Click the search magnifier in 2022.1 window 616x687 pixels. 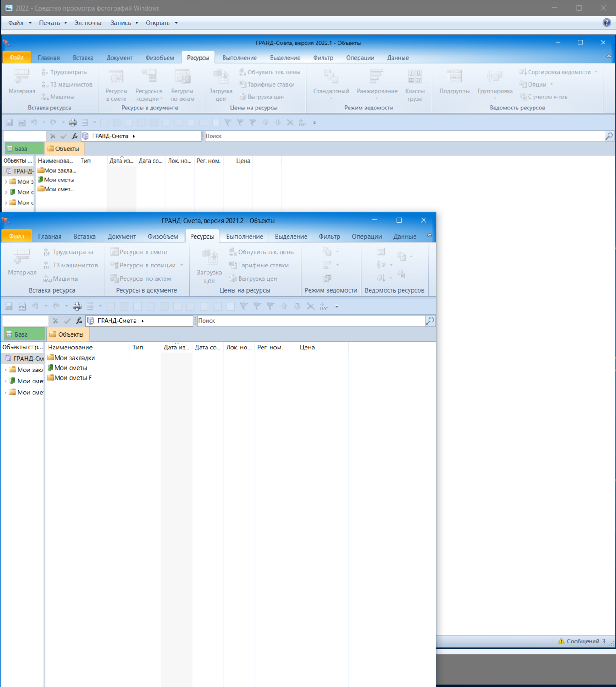click(609, 136)
